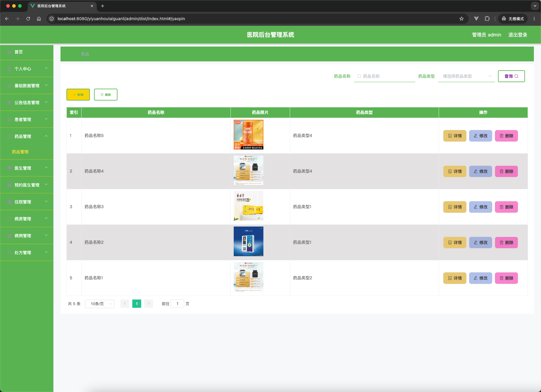Open the extensions puzzle icon
Screen dimensions: 541x392
point(487,19)
